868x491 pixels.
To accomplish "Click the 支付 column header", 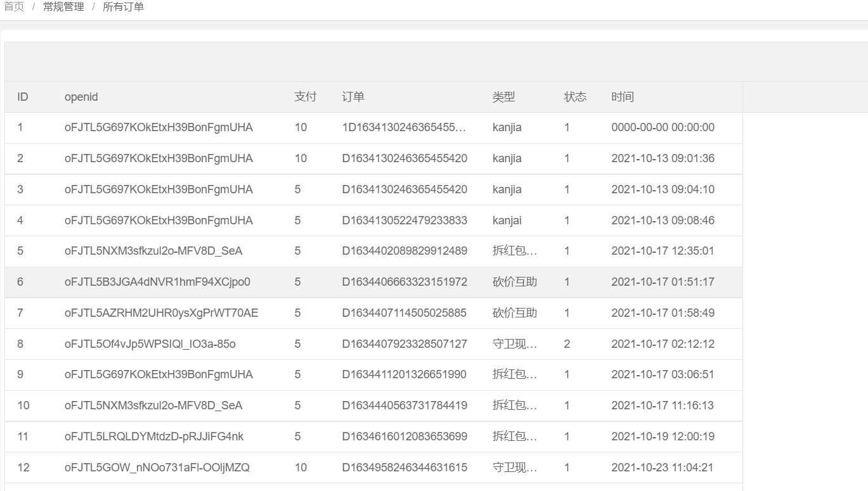I will click(x=305, y=97).
